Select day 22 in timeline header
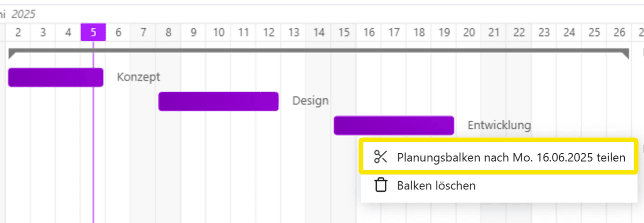The height and width of the screenshot is (223, 644). pyautogui.click(x=519, y=32)
